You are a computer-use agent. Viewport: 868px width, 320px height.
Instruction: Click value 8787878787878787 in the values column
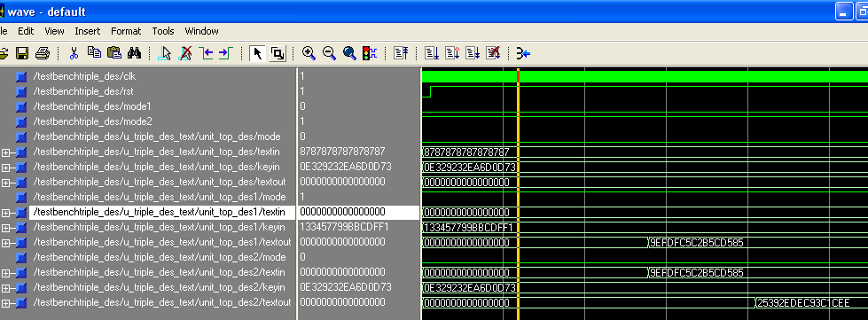(342, 152)
